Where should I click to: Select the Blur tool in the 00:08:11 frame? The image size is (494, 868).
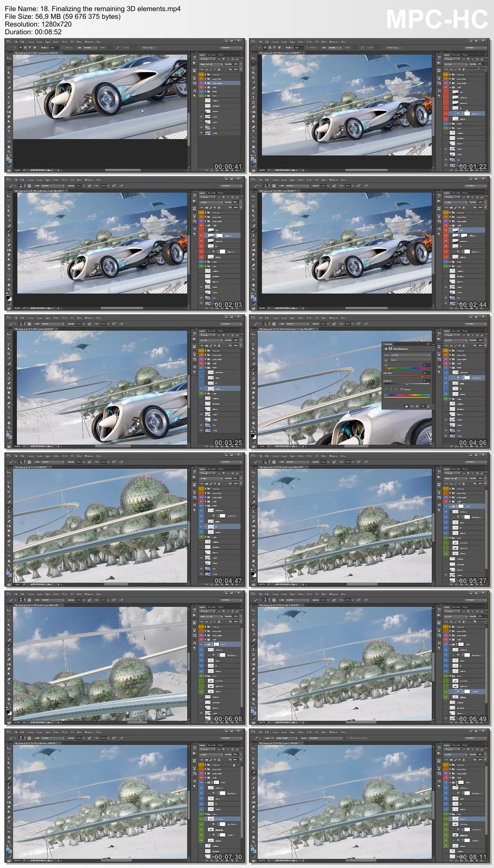pos(253,807)
